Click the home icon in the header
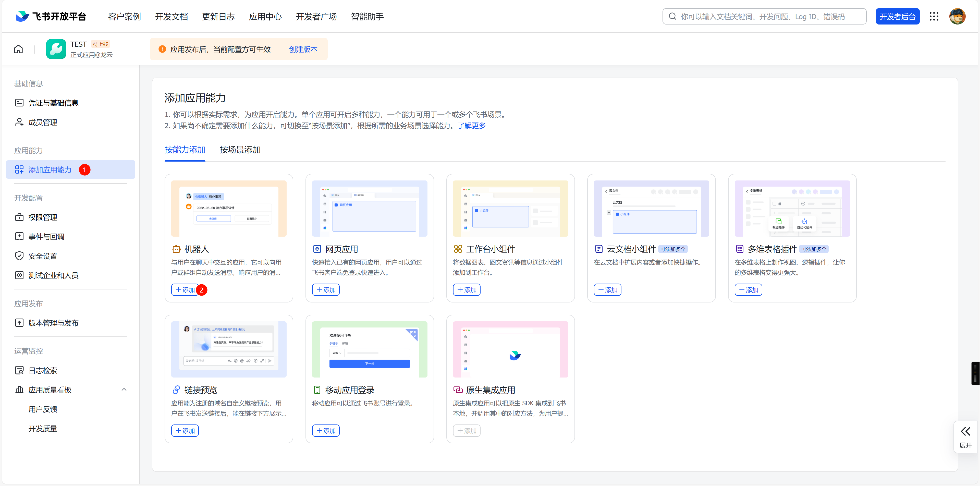 (18, 49)
